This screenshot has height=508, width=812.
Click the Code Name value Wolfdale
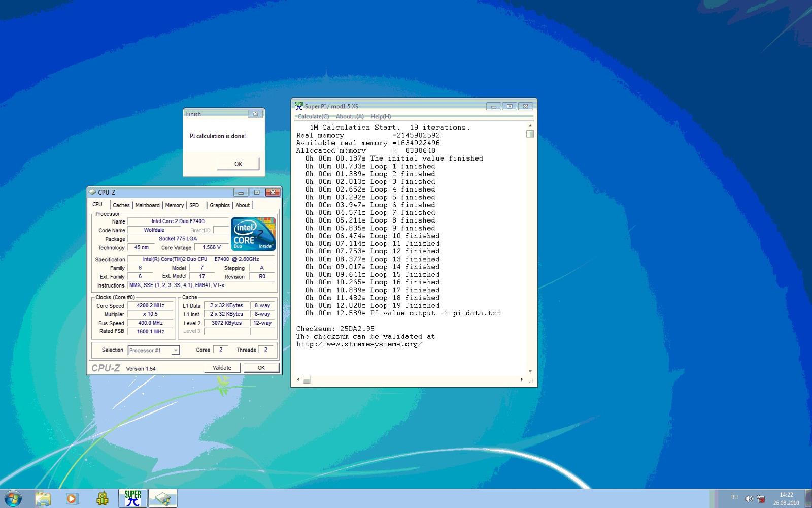tap(154, 230)
